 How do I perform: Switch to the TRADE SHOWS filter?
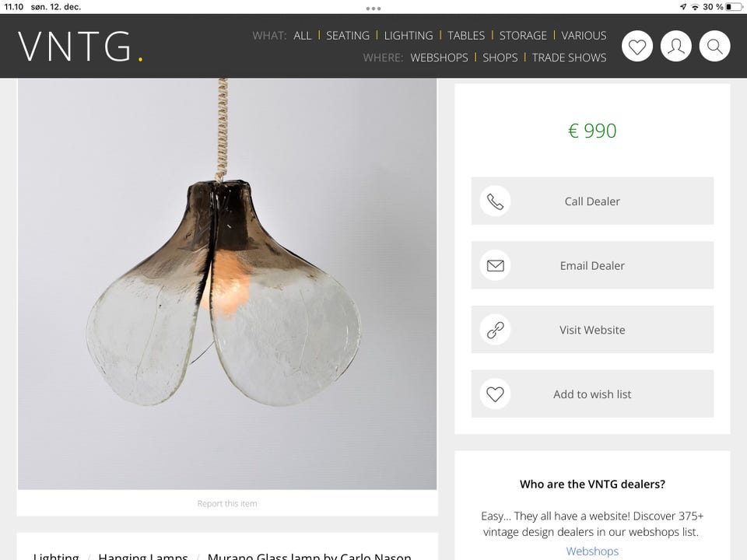click(569, 57)
